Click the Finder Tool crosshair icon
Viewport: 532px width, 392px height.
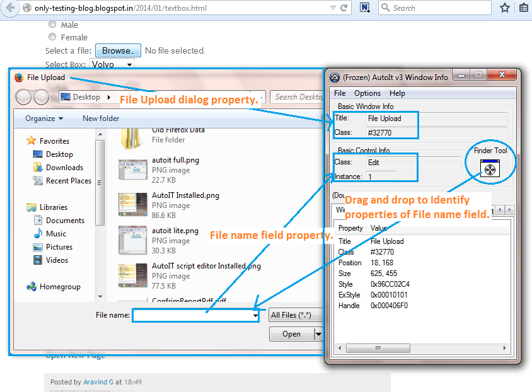pos(490,168)
